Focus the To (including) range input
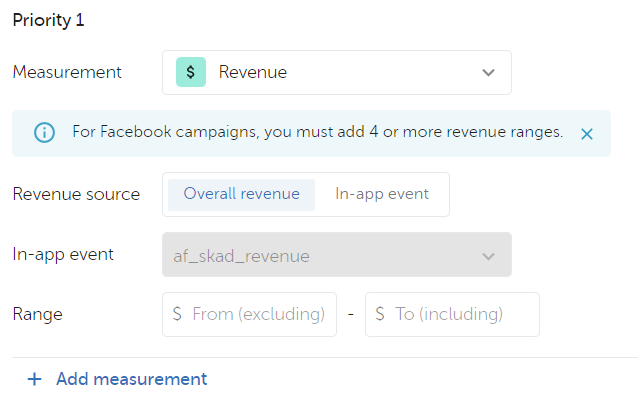 coord(452,314)
